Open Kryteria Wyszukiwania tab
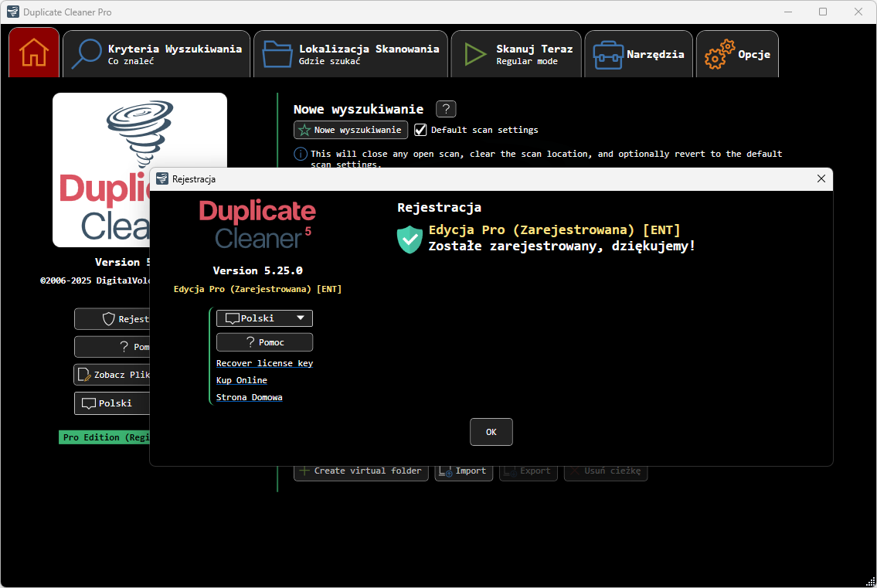 (157, 54)
